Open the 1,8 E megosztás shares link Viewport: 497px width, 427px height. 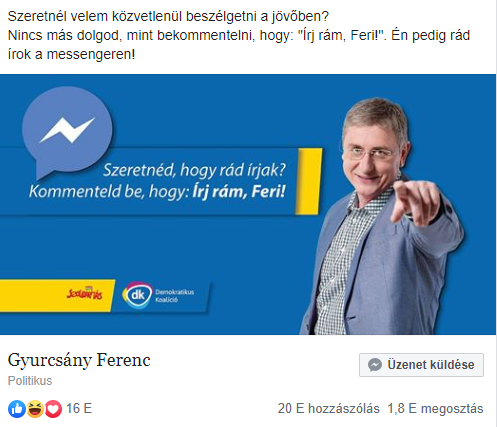435,409
